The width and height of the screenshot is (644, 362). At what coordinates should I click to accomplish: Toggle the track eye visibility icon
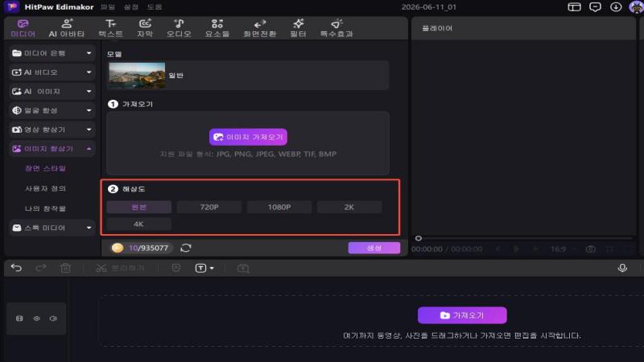click(x=36, y=319)
